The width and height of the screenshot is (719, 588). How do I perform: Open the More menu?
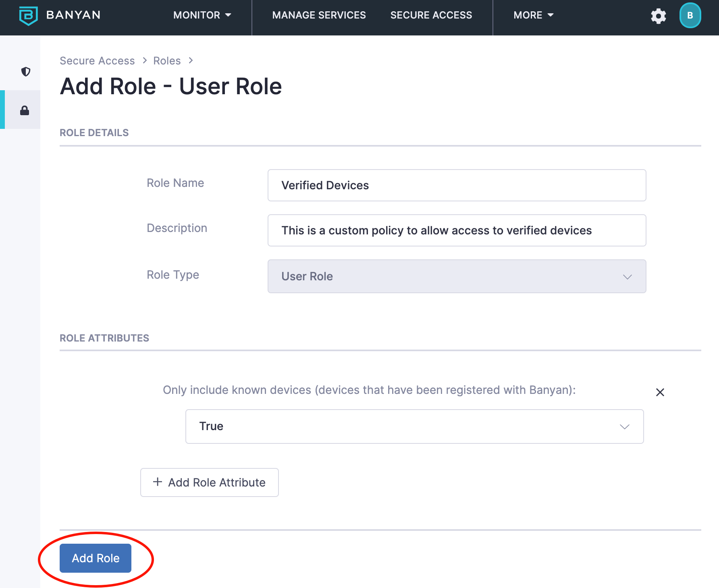[x=533, y=15]
